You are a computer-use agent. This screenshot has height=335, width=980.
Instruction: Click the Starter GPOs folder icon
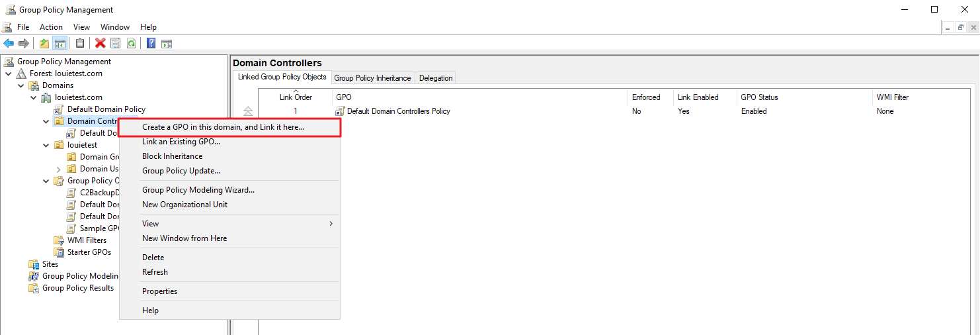coord(60,252)
